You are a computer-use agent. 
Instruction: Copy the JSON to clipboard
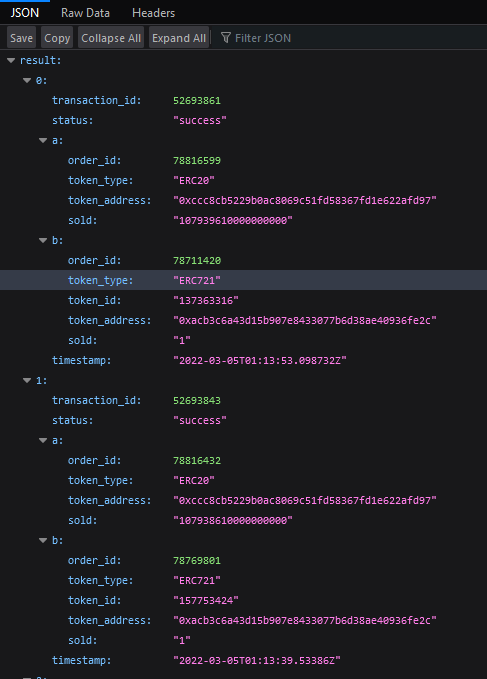point(57,38)
